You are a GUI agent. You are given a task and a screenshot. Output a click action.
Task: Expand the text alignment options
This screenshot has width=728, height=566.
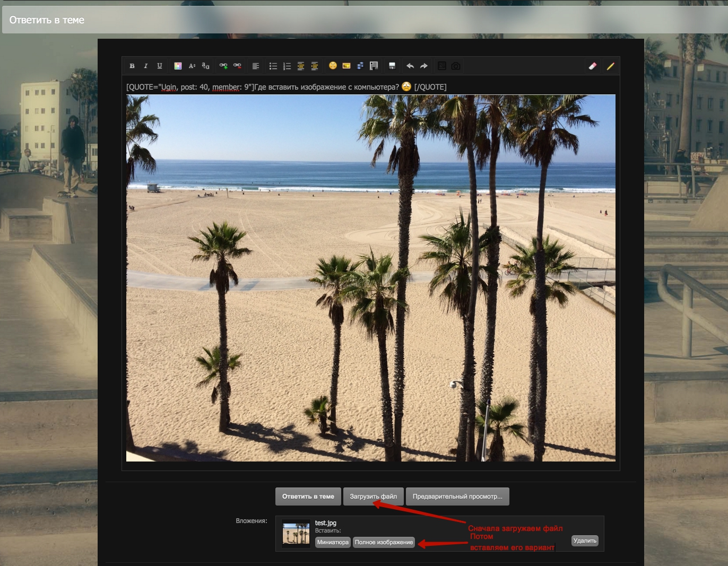255,66
